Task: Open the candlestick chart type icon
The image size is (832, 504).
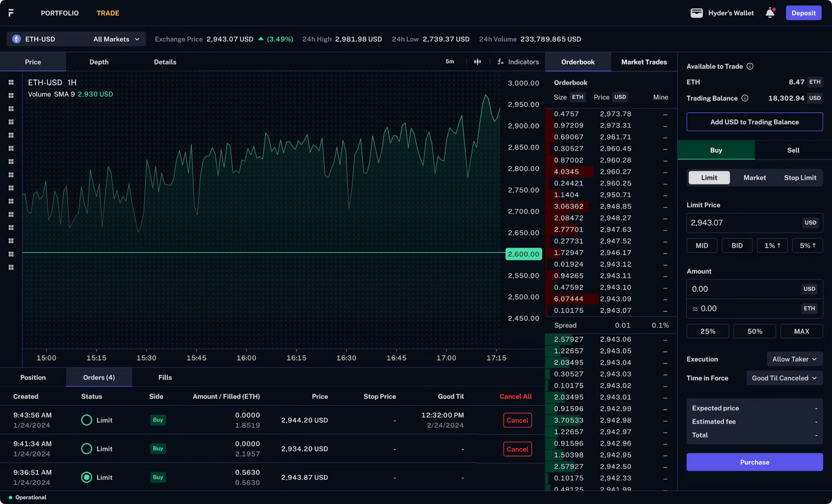Action: pyautogui.click(x=477, y=62)
